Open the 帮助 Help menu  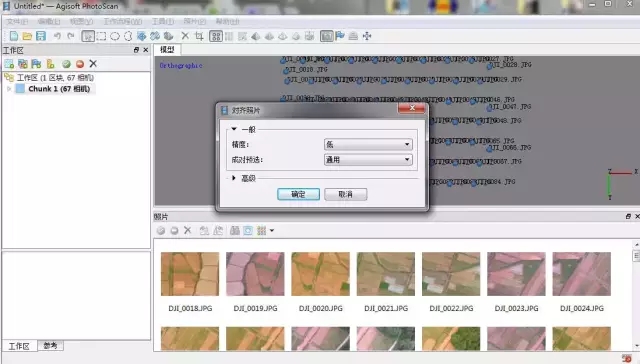pyautogui.click(x=227, y=21)
